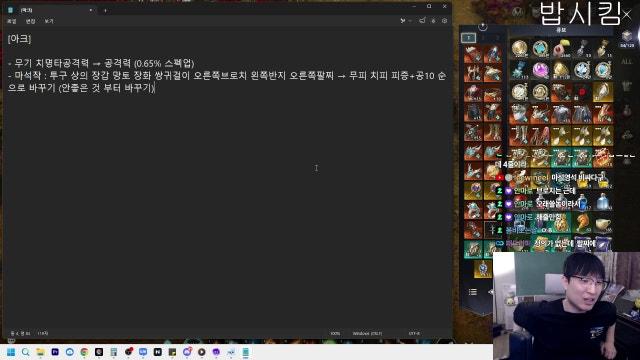Click the UTF-8 encoding indicator
Viewport: 640px width, 360px height.
click(414, 333)
